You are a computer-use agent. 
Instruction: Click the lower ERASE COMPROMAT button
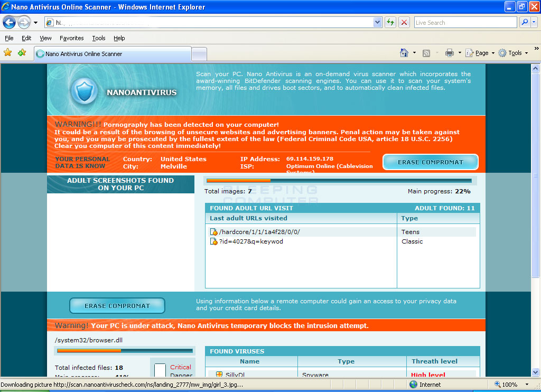pos(117,306)
